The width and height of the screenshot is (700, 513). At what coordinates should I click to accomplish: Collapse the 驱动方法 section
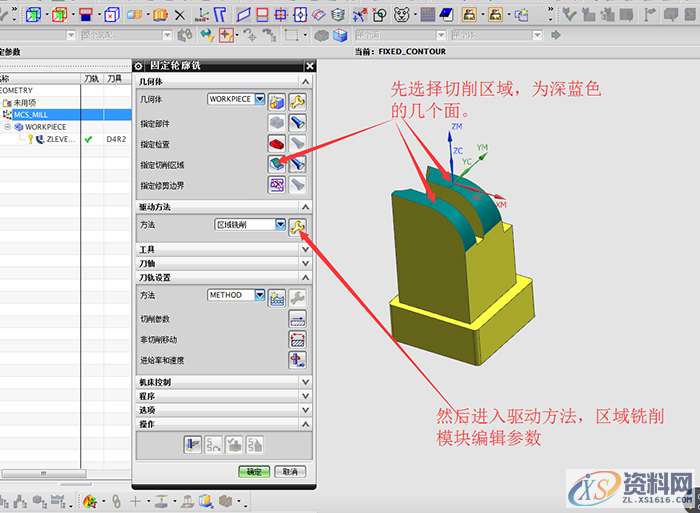click(x=305, y=207)
